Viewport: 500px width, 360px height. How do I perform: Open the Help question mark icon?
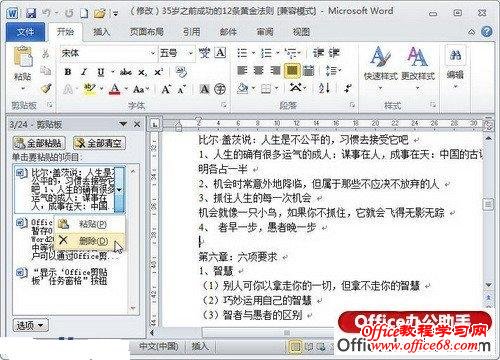point(487,32)
